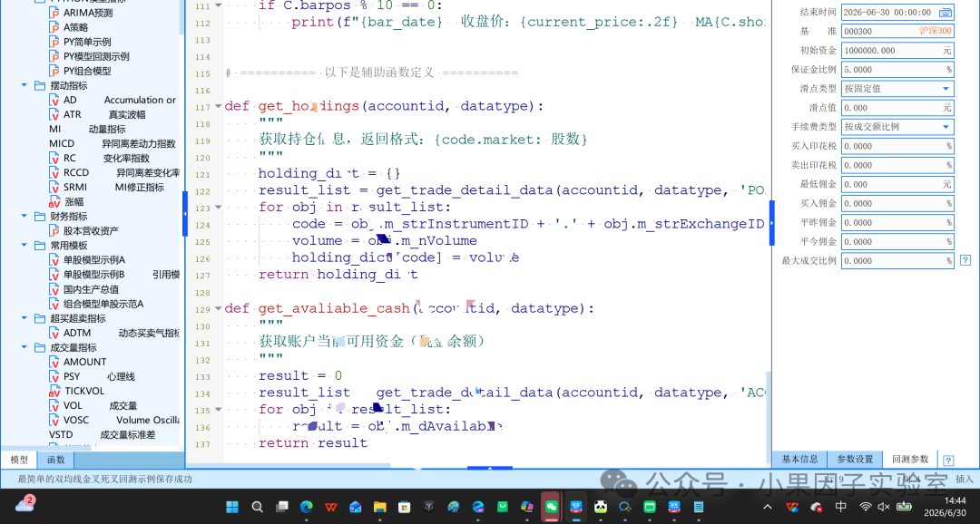Select the 回测参数 tab

pos(910,459)
